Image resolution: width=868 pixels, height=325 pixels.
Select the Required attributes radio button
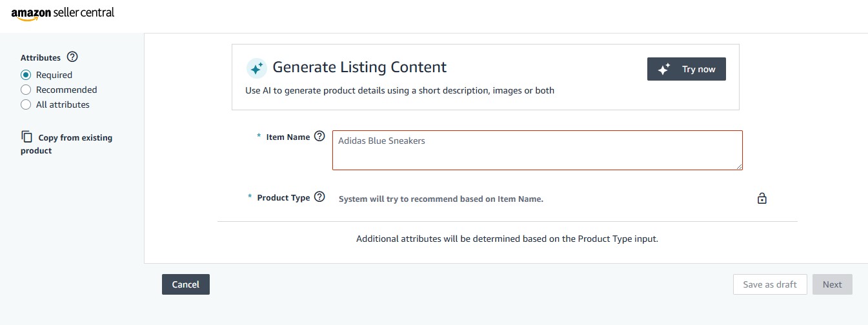pyautogui.click(x=26, y=75)
